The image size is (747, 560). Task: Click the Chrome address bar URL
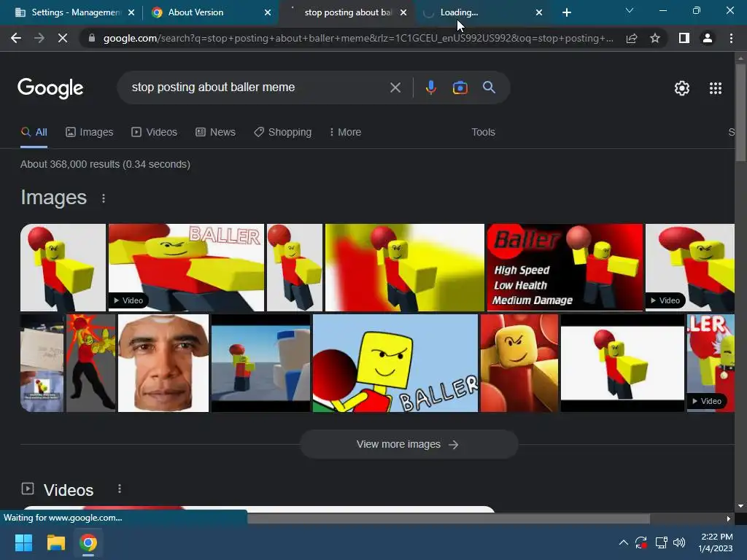pos(358,38)
